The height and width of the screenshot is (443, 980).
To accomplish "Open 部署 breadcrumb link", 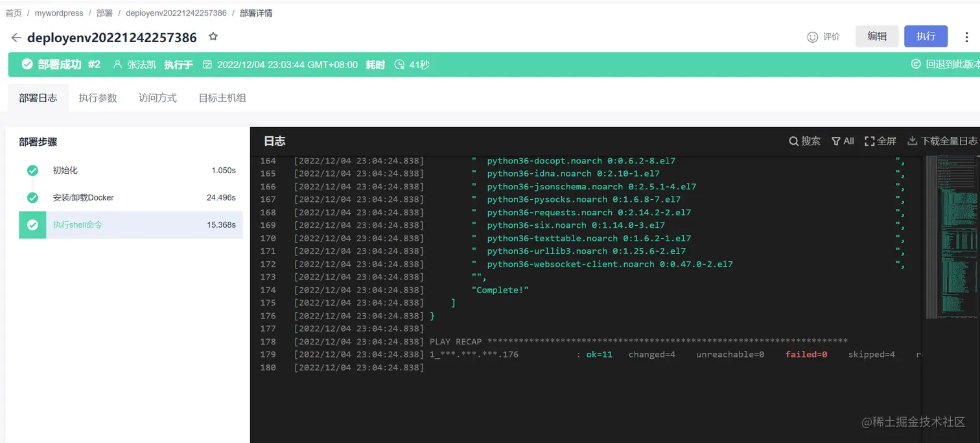I will tap(104, 13).
